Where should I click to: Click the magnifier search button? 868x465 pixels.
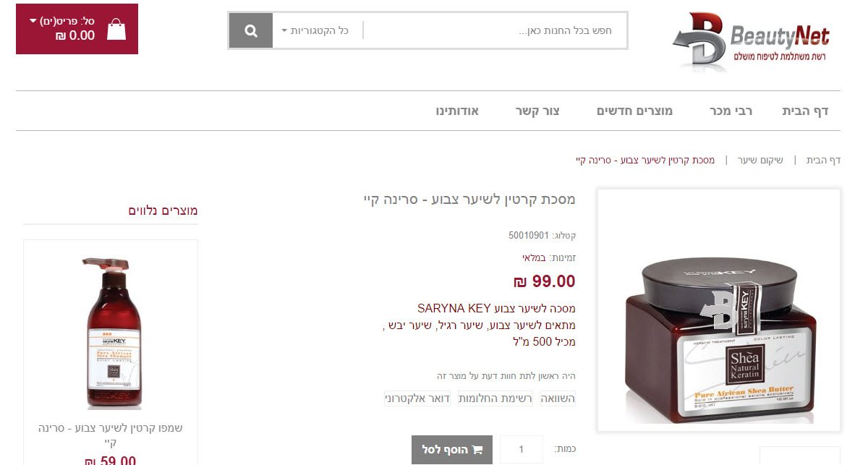pyautogui.click(x=251, y=31)
